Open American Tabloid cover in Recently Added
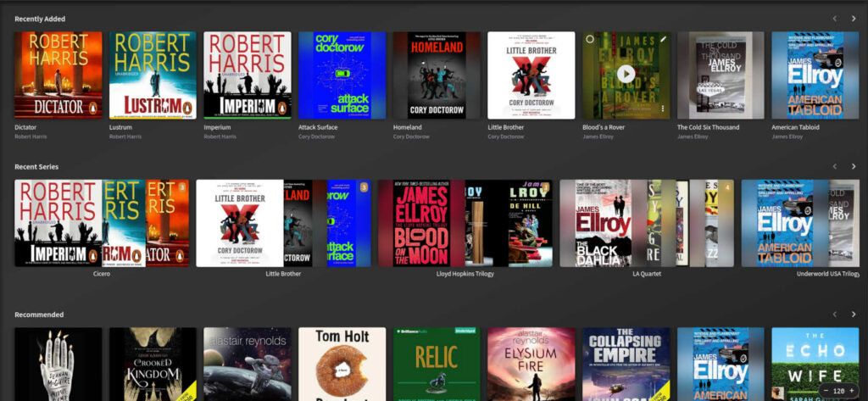 (815, 75)
